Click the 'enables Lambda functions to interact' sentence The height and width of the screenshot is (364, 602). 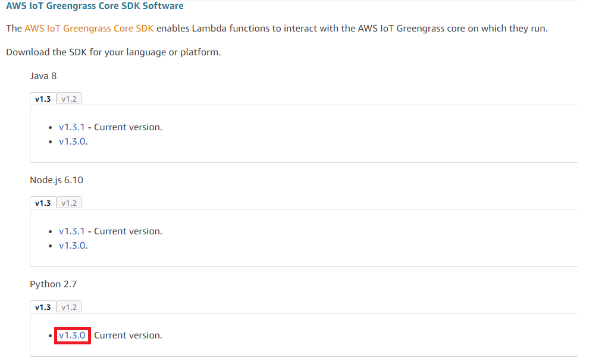[x=352, y=29]
